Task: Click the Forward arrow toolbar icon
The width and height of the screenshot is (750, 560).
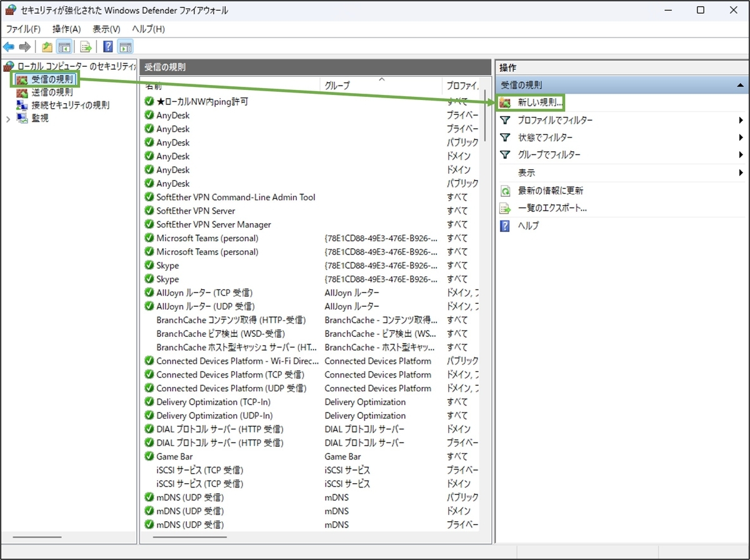Action: (x=25, y=47)
